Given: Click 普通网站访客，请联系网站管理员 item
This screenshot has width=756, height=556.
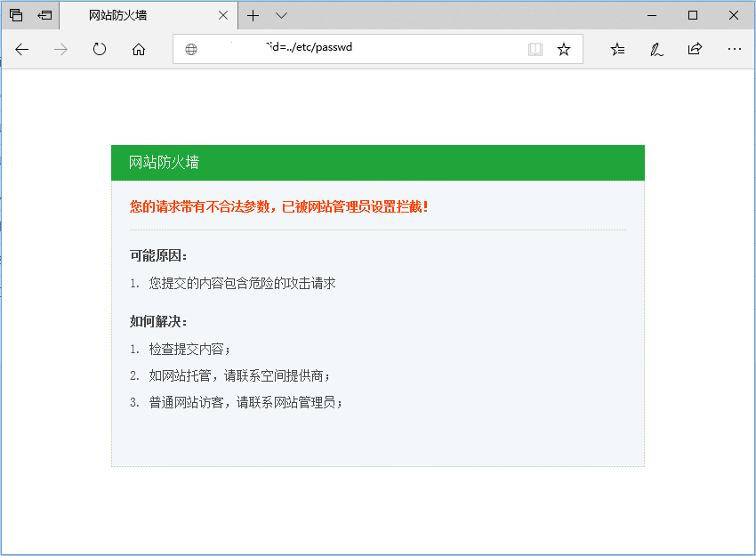Looking at the screenshot, I should click(245, 402).
